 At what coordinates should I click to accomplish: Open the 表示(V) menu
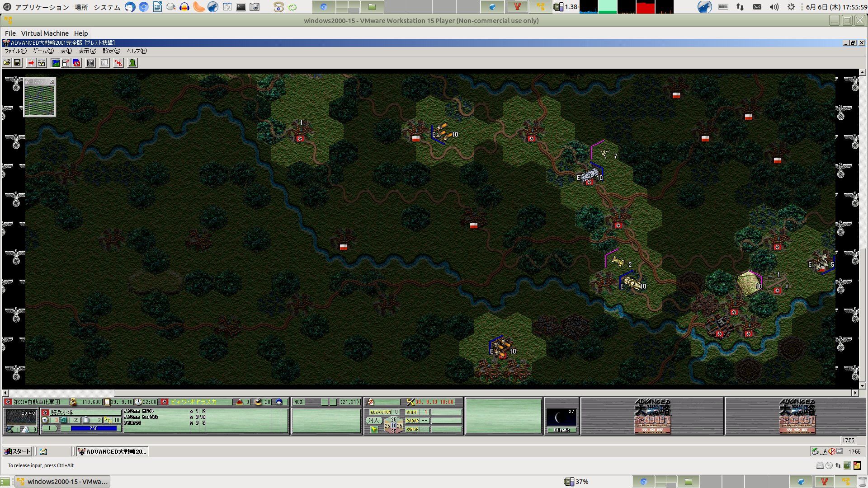[87, 51]
